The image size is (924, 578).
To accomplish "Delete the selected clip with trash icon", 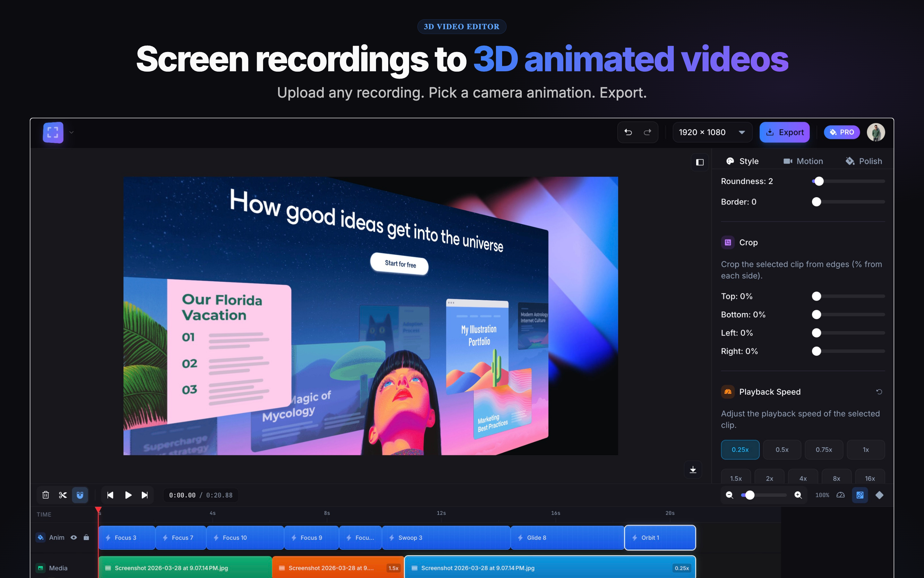I will click(46, 495).
